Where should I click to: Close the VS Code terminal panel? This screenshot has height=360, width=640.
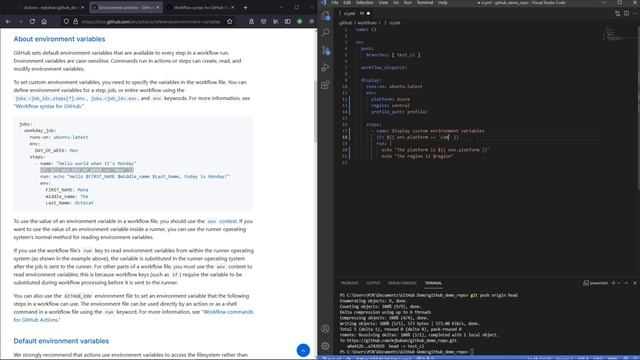click(x=635, y=283)
